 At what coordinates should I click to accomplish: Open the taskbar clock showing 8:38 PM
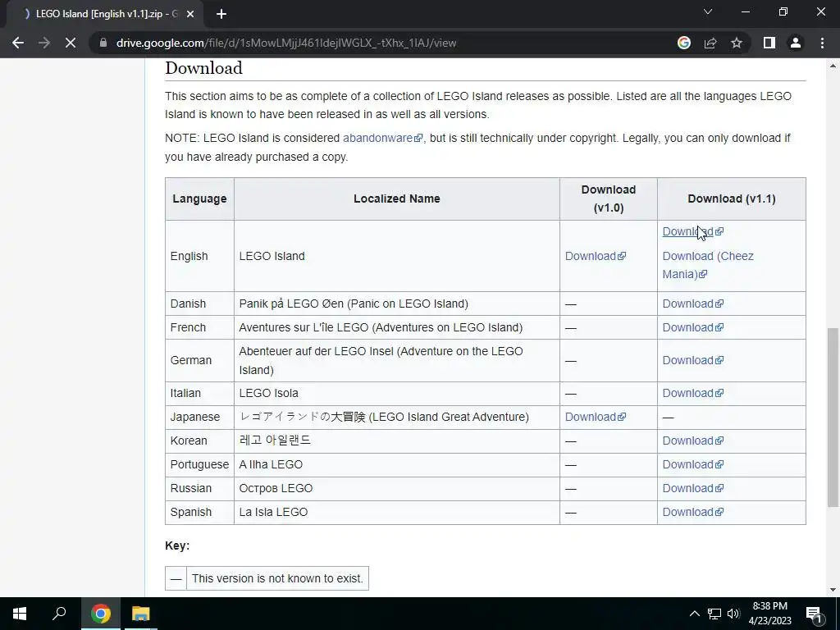[769, 614]
